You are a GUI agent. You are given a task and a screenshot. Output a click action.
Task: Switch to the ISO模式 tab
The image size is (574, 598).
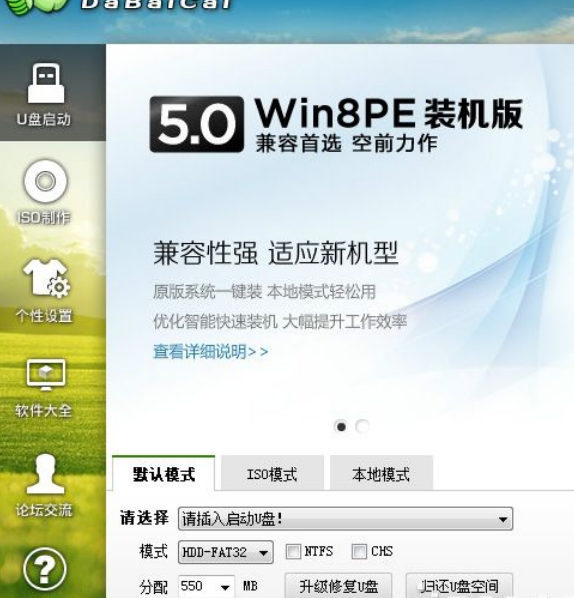pos(272,473)
